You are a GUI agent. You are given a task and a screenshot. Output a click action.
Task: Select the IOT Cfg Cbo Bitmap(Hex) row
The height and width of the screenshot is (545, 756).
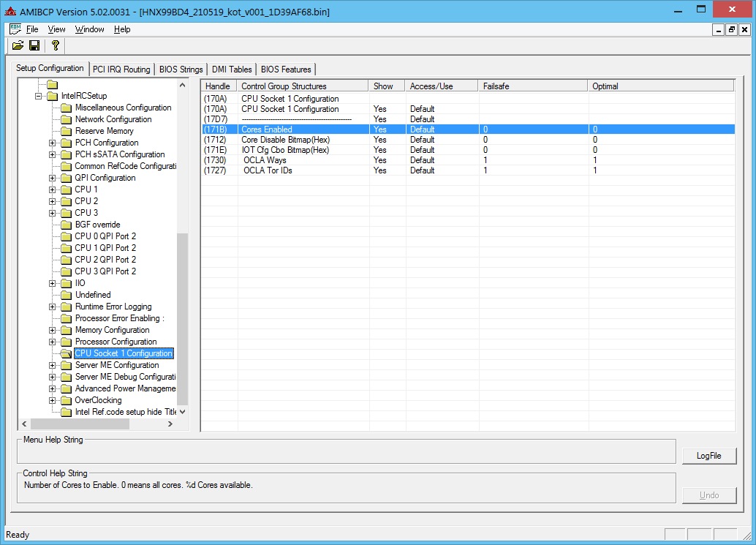point(468,150)
